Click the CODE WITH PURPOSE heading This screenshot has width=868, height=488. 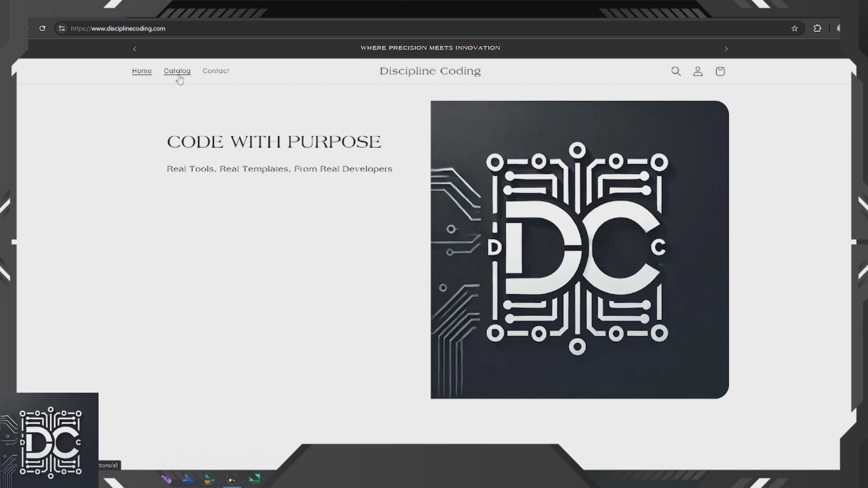pyautogui.click(x=274, y=142)
